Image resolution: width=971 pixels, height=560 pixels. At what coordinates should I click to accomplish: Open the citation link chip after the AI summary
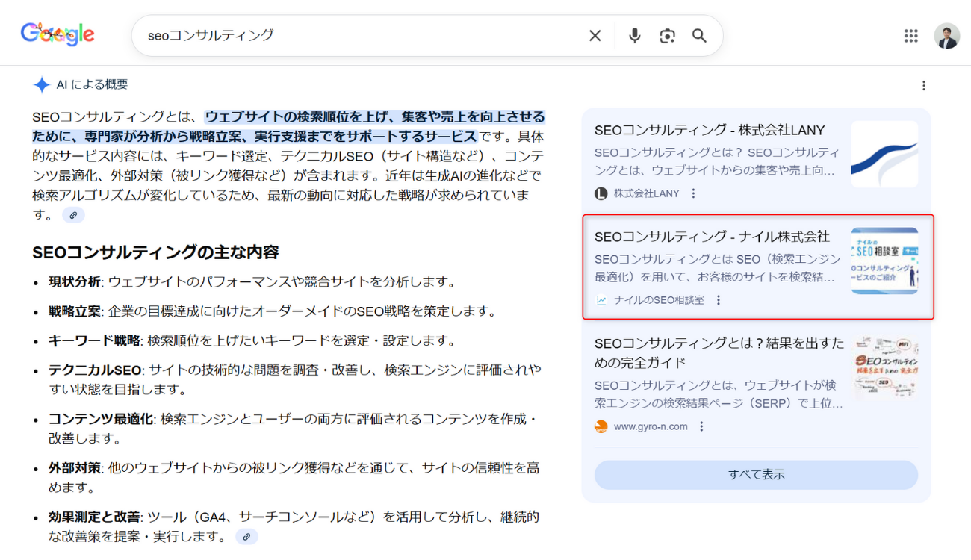click(x=72, y=215)
